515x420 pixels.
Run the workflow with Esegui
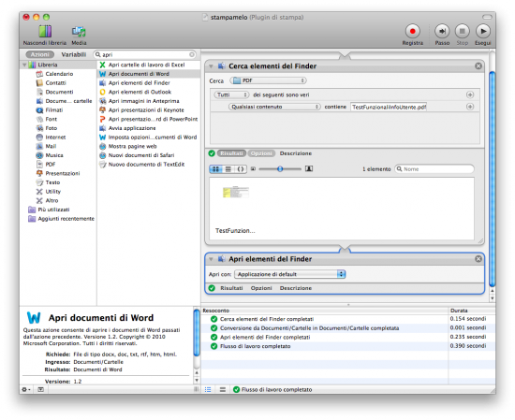[x=483, y=31]
